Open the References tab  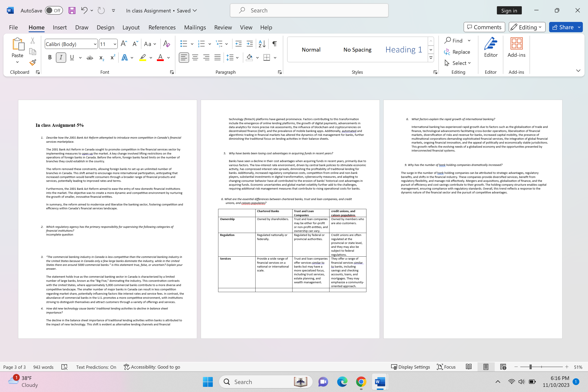click(162, 27)
